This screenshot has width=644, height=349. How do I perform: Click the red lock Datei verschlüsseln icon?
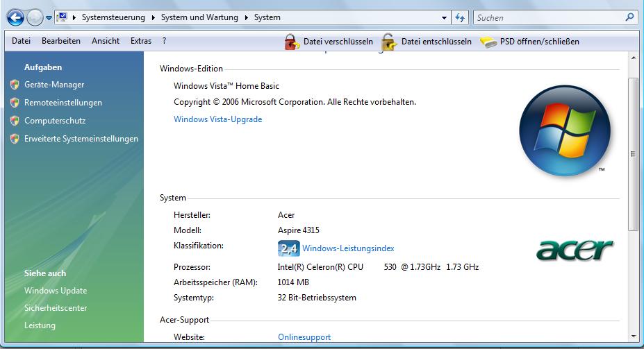pos(292,42)
